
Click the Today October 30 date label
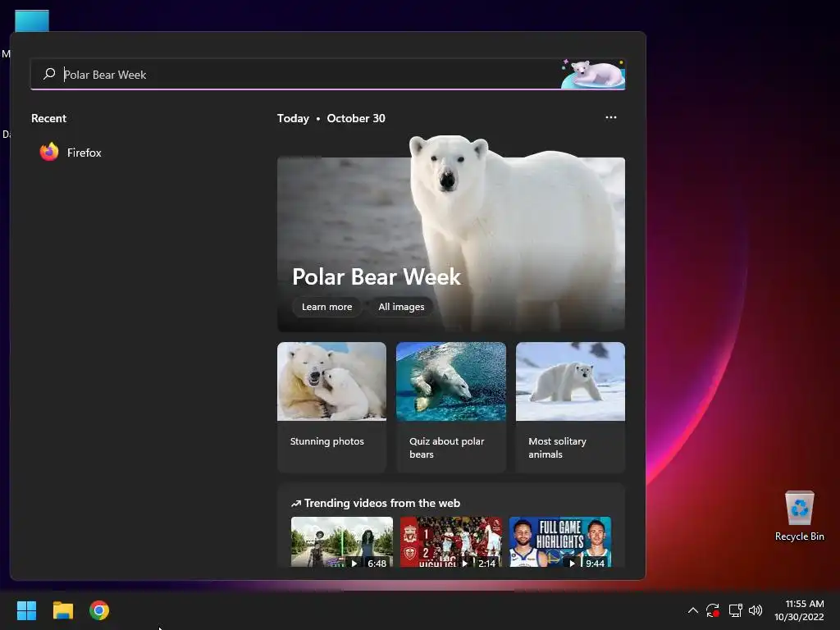pos(331,118)
